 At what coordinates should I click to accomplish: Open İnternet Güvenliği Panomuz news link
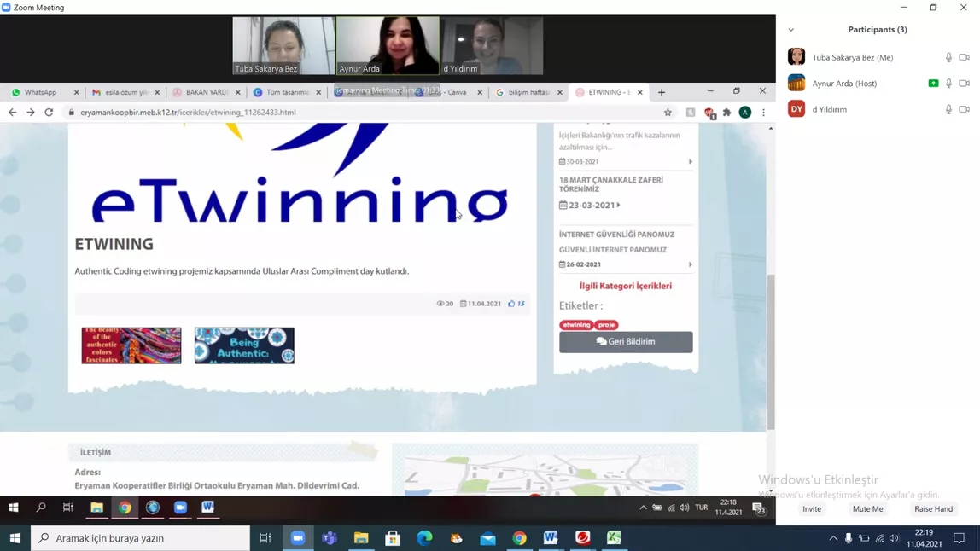coord(616,235)
